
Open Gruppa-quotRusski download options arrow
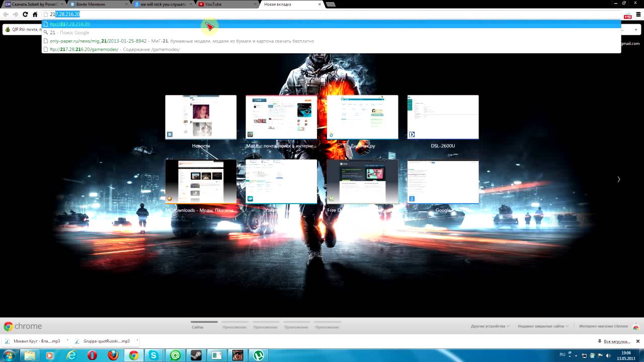coord(137,341)
